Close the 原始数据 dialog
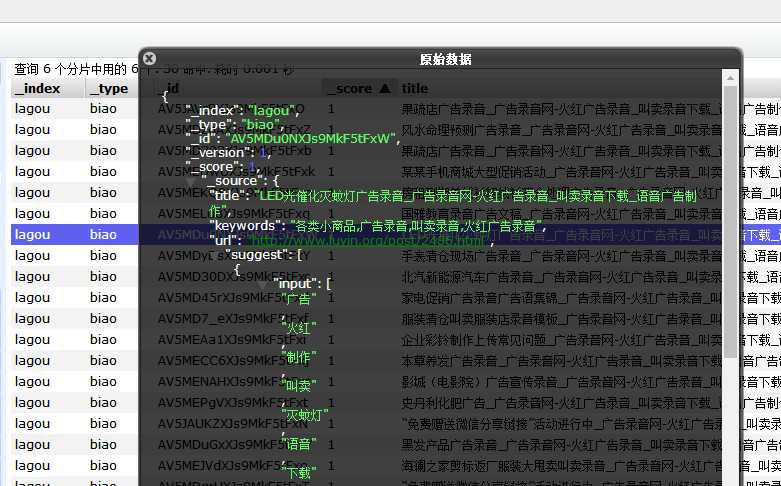This screenshot has width=781, height=486. click(149, 59)
